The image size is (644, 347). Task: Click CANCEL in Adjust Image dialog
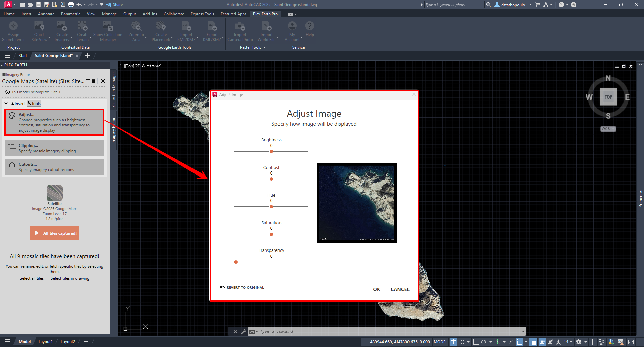coord(400,289)
